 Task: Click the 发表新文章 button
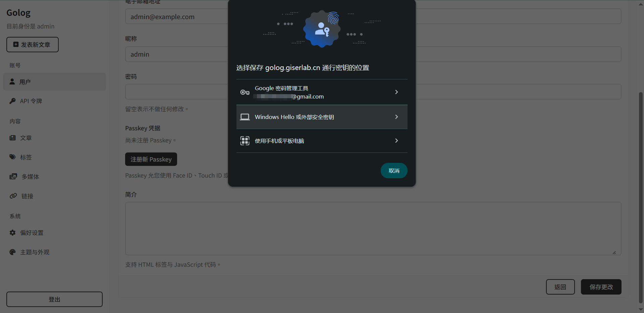point(33,45)
